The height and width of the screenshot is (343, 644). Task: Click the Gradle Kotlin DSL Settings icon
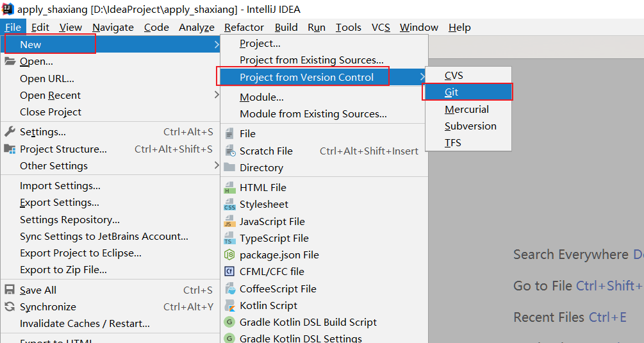coord(229,338)
